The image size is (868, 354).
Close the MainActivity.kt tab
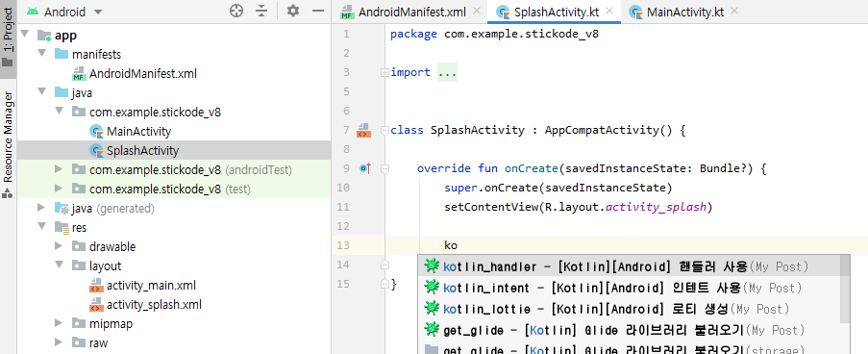734,12
